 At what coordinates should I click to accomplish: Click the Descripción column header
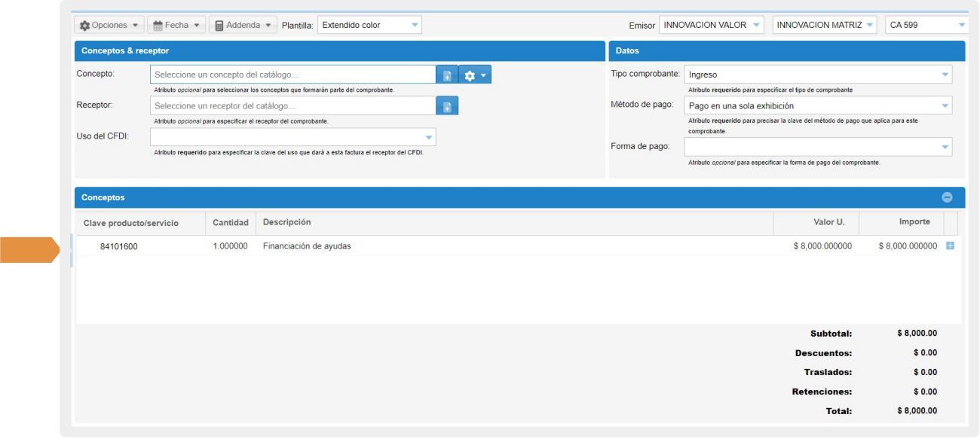point(287,222)
